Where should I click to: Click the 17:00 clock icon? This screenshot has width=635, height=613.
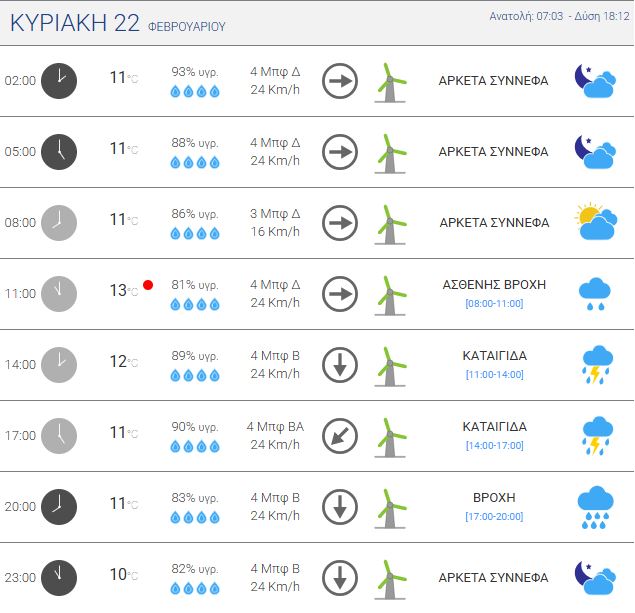tap(59, 436)
